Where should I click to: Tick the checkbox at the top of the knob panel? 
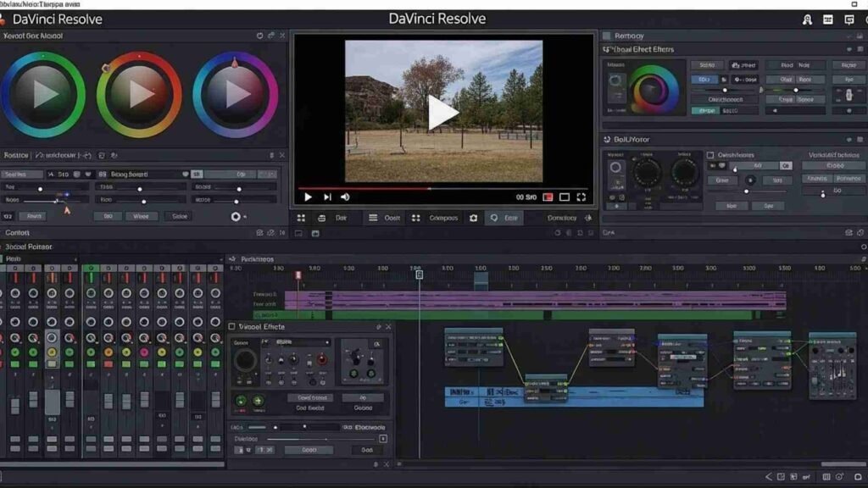click(710, 156)
